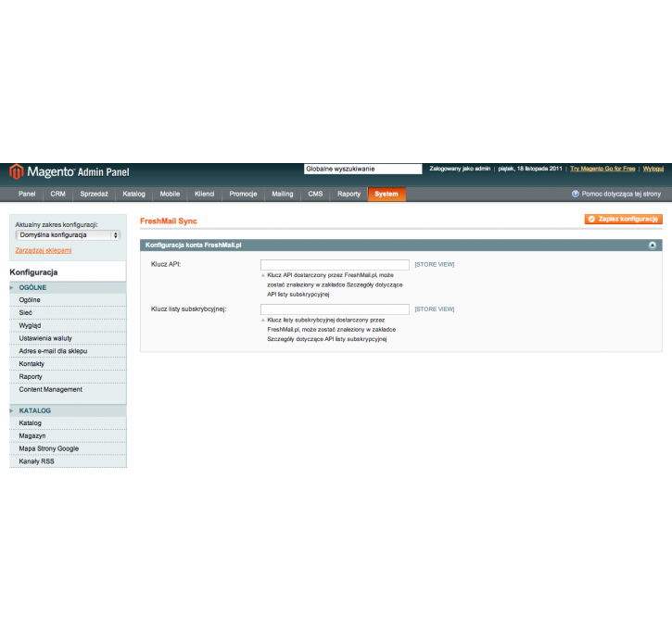Open the Sprzedaż menu

pos(94,194)
